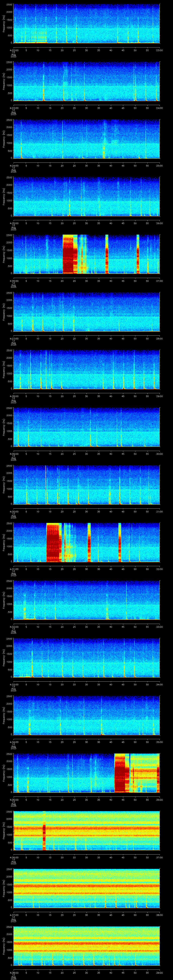Pick the spectrogram panel starting at 4:25:00
This screenshot has width=173, height=980.
(x=86, y=197)
